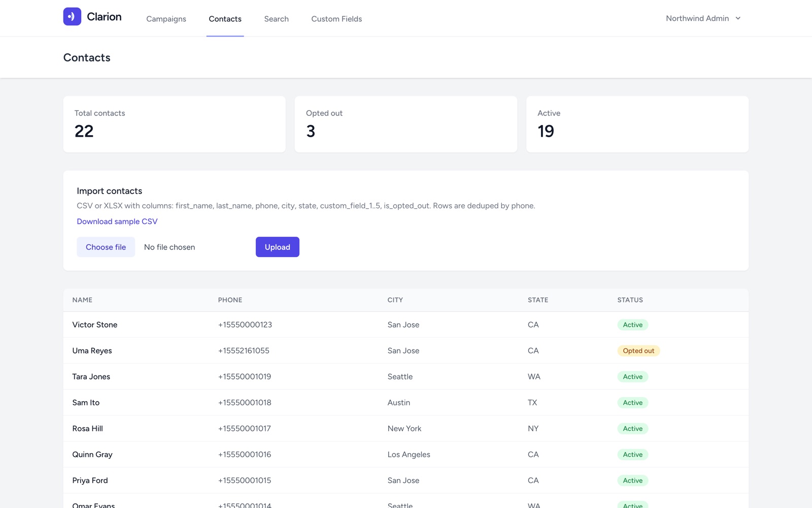Click Active badge in Victor Stone row
The width and height of the screenshot is (812, 508).
[633, 325]
